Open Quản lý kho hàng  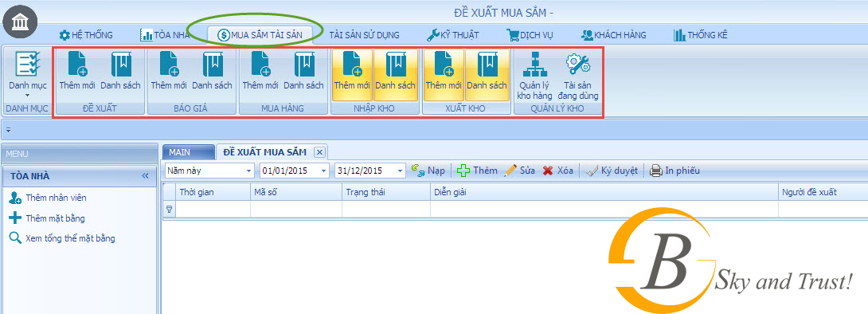[x=535, y=75]
